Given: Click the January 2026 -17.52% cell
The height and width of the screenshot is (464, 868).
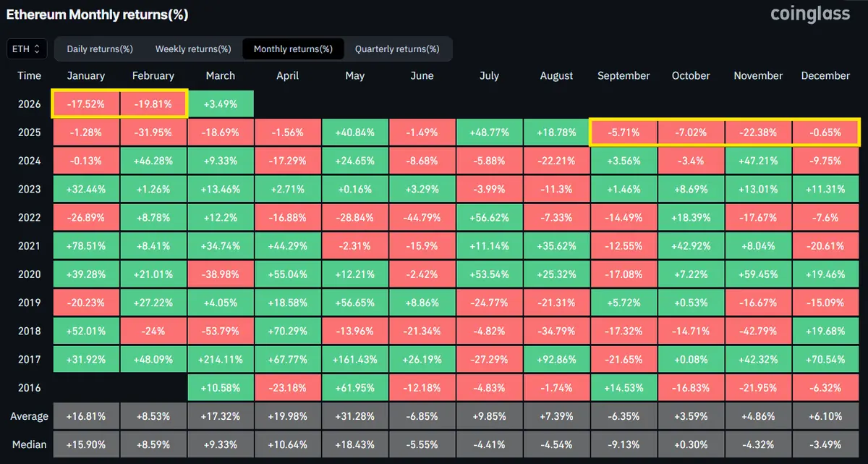Looking at the screenshot, I should (86, 104).
